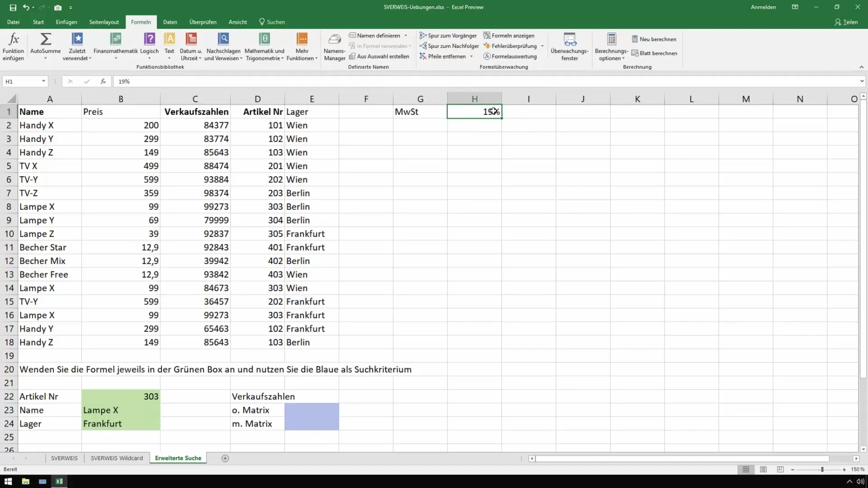The height and width of the screenshot is (488, 868).
Task: Switch to Page Break Preview view
Action: (780, 469)
